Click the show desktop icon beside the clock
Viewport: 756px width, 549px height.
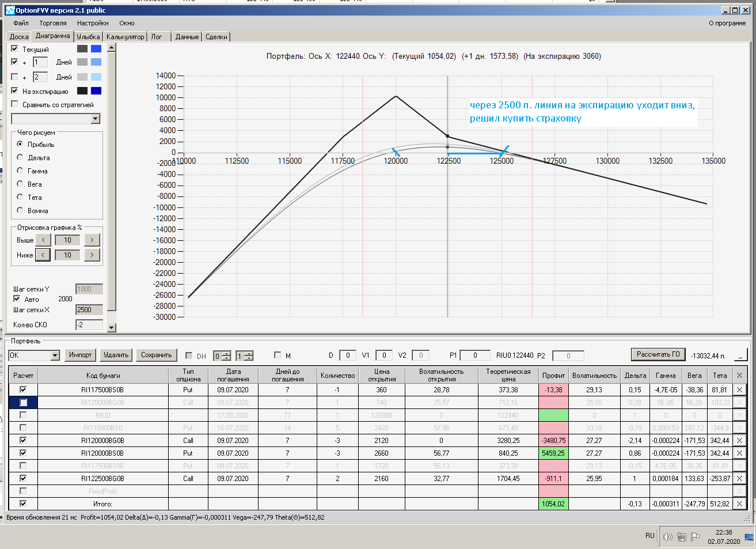tap(749, 537)
